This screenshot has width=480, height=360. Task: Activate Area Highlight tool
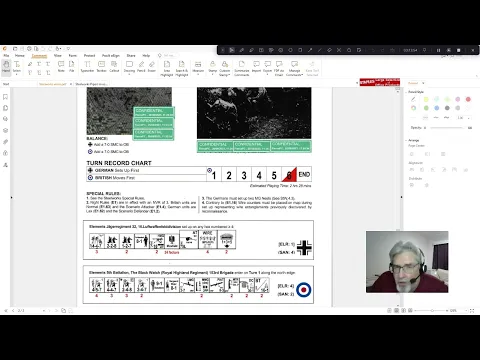coord(167,68)
